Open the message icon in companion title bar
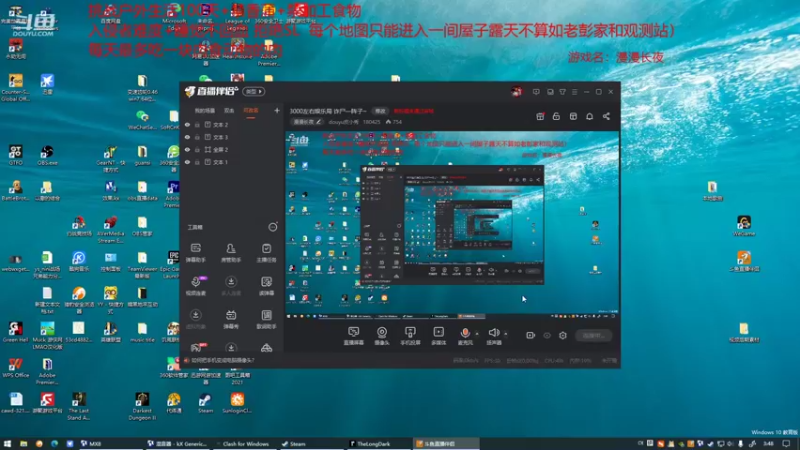 [536, 92]
